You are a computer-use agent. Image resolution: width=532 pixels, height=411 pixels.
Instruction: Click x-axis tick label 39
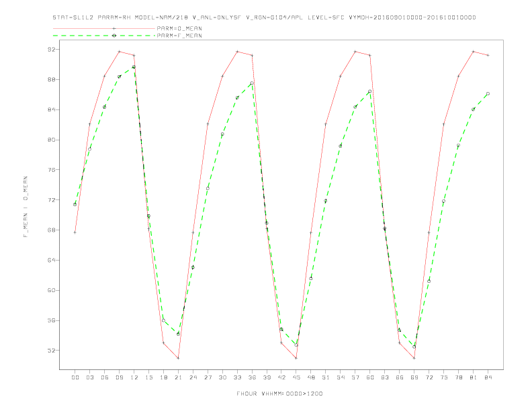point(267,377)
